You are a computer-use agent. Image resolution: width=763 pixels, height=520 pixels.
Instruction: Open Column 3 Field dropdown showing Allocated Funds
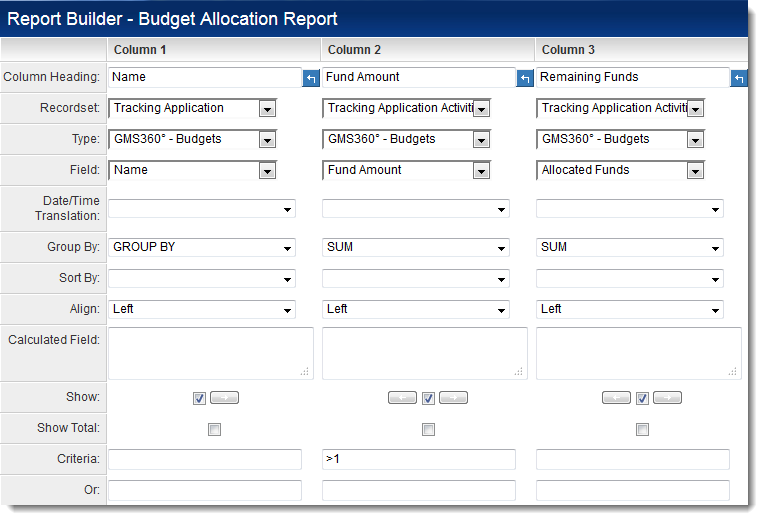[695, 171]
